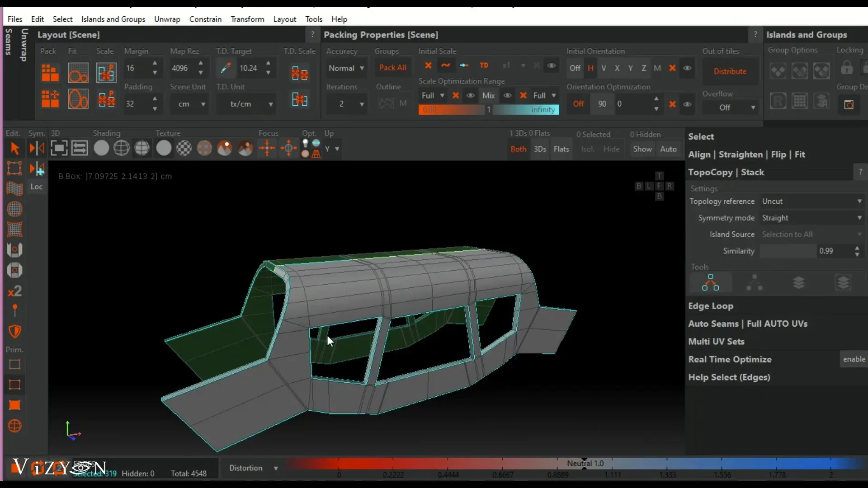This screenshot has width=868, height=488.
Task: Select the shield icon in left toolbar
Action: coord(14,331)
